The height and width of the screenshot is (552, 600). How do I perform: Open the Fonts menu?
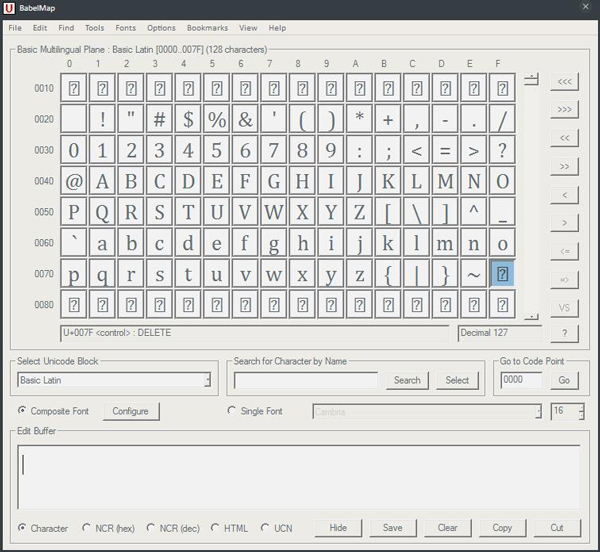coord(126,28)
